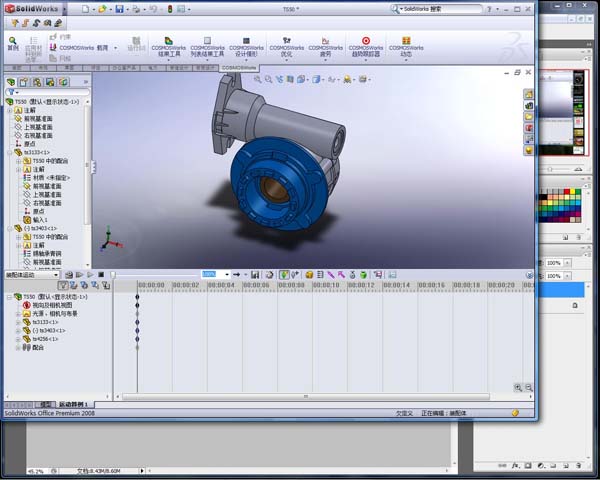
Task: Toggle the fourth MotionManager filter icon
Action: click(x=95, y=285)
